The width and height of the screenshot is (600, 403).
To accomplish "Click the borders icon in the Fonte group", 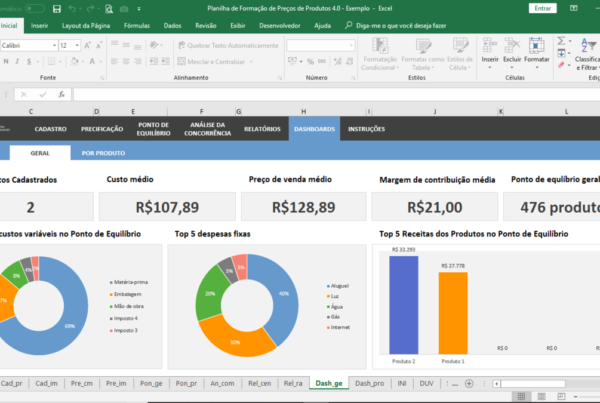I will point(51,61).
